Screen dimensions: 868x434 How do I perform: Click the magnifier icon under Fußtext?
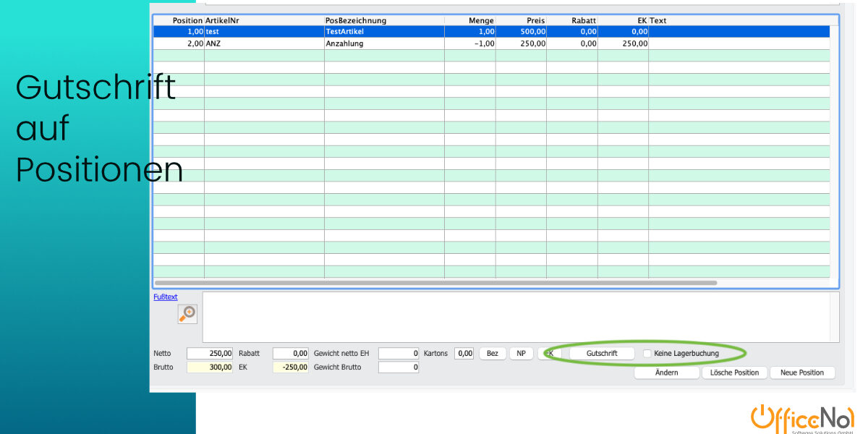tap(187, 313)
